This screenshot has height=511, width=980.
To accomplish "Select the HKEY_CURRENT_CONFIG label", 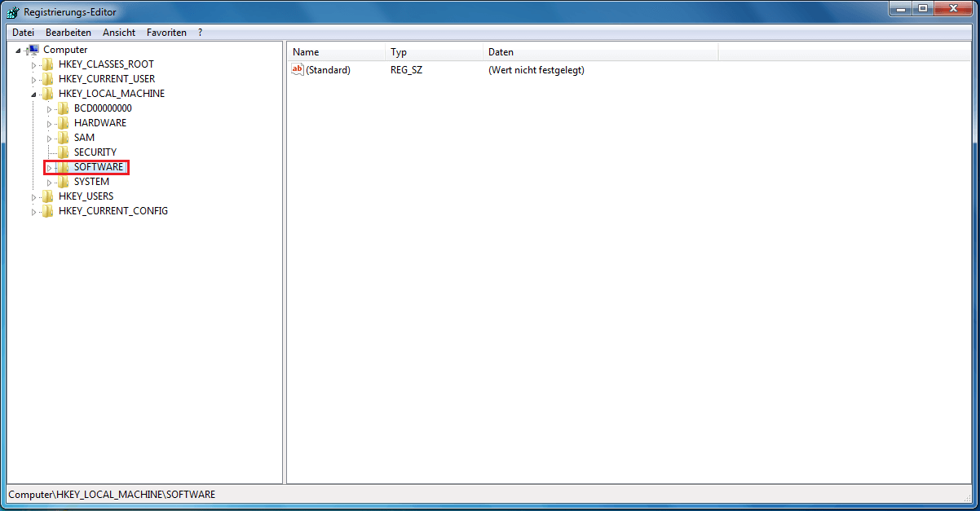I will (113, 211).
